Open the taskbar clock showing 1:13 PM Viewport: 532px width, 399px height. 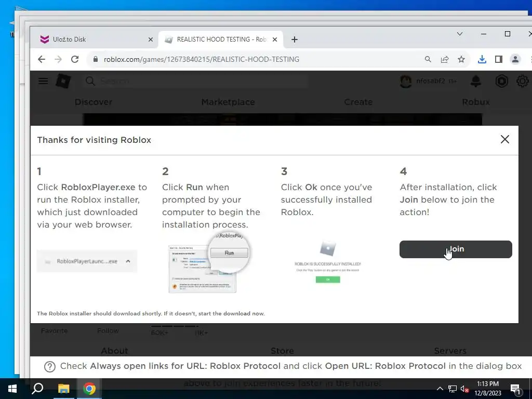pyautogui.click(x=488, y=389)
